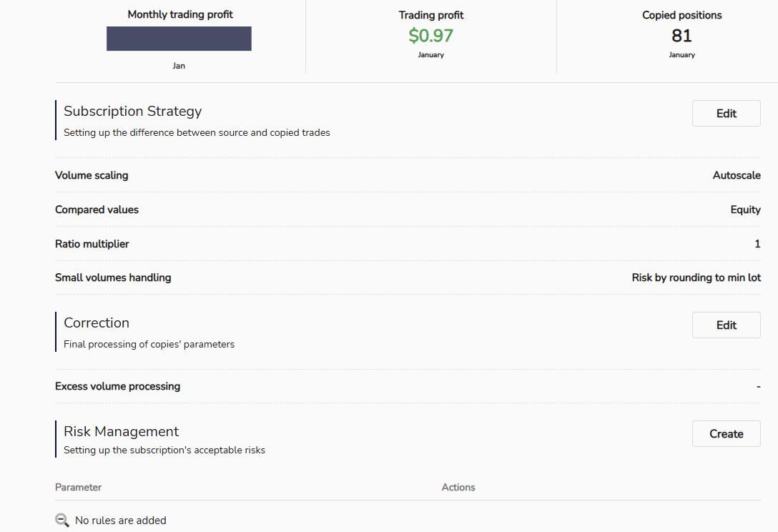Image resolution: width=778 pixels, height=532 pixels.
Task: Click the 'Copied positions' card title
Action: (681, 15)
